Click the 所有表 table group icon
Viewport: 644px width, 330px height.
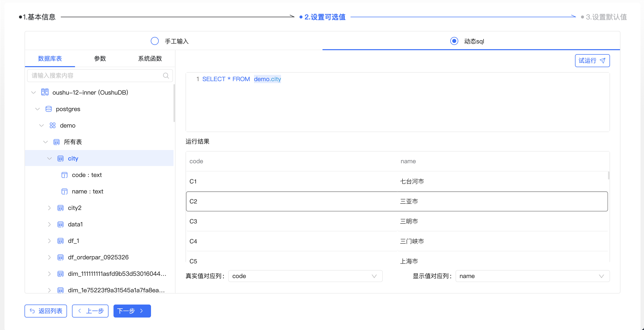pos(56,142)
